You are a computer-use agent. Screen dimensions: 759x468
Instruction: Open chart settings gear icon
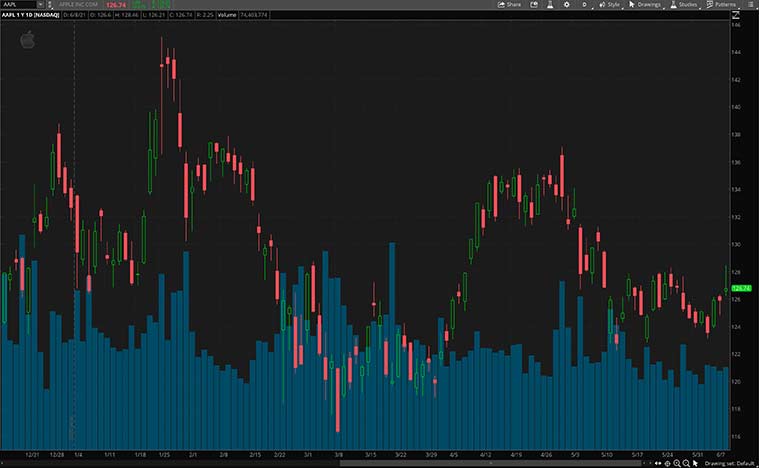point(566,4)
